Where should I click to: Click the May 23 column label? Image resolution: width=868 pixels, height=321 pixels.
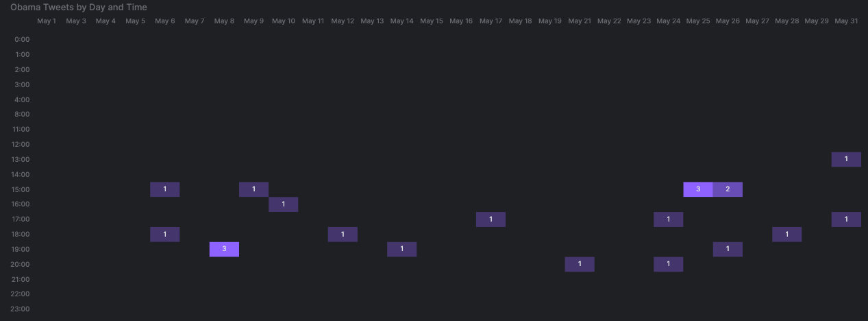639,21
